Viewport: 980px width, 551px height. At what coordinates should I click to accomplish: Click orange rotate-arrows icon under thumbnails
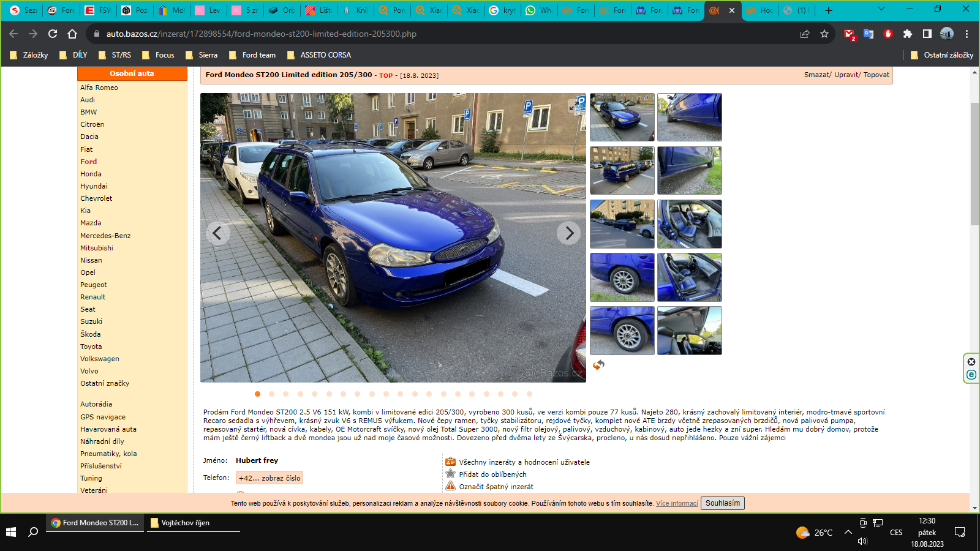(598, 365)
